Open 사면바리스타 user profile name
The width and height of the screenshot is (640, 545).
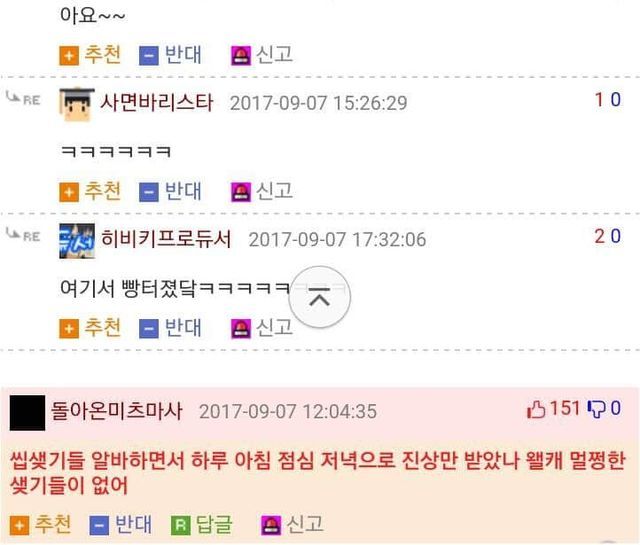157,102
